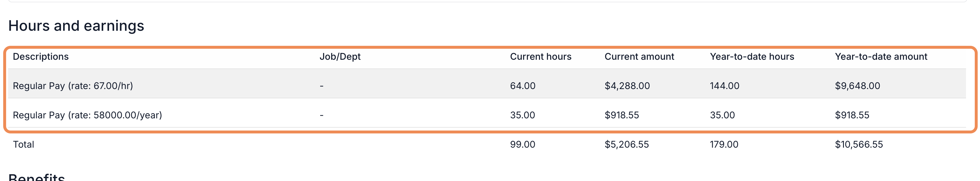Select the Regular Pay 67.00/hr row description
This screenshot has width=980, height=181.
(x=73, y=86)
